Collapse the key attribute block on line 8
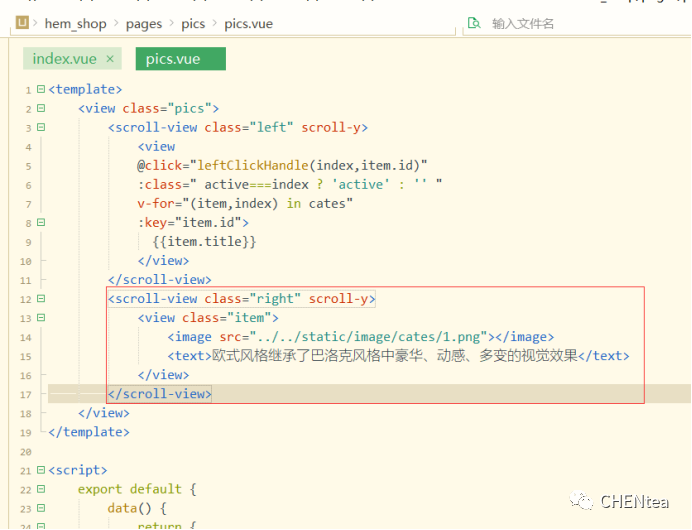The image size is (692, 530). point(41,223)
